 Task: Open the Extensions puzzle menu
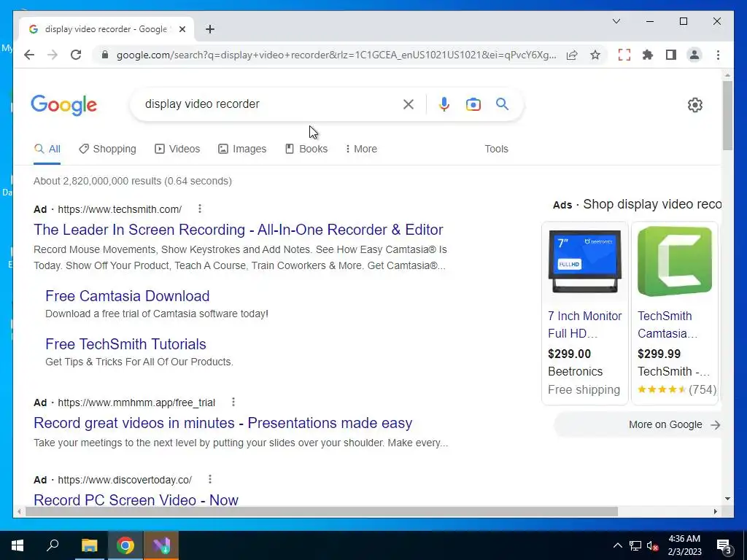[648, 55]
